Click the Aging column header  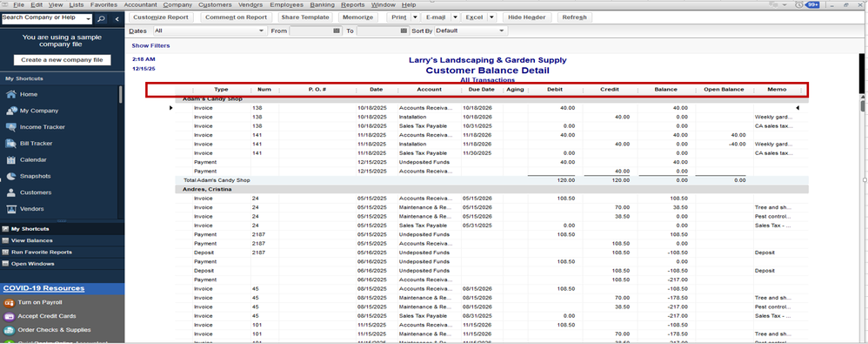pos(515,89)
